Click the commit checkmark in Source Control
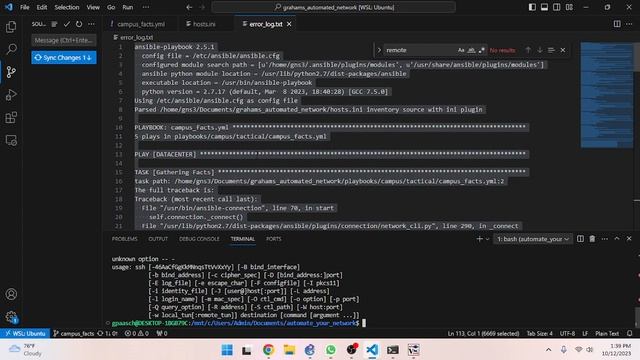The height and width of the screenshot is (360, 640). pos(67,24)
